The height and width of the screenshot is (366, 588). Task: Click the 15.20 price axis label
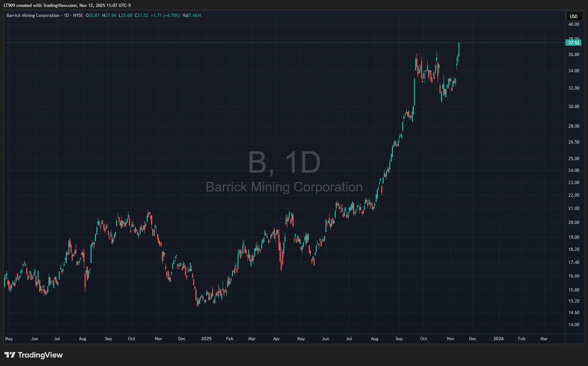tap(574, 301)
